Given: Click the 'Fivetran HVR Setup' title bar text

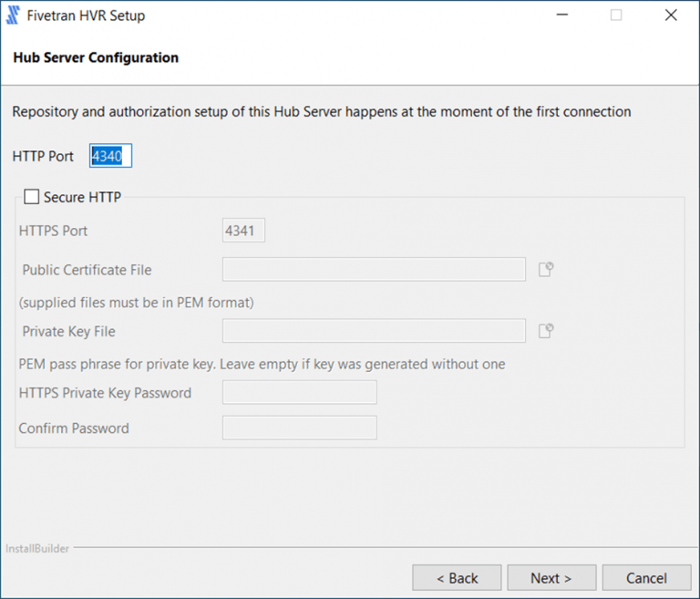Looking at the screenshot, I should [86, 15].
